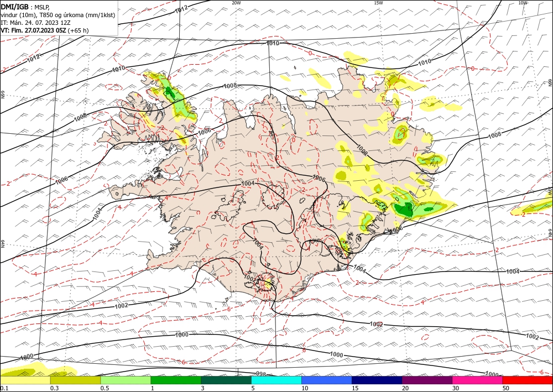
Task: Click legend value '30'
Action: pyautogui.click(x=456, y=388)
